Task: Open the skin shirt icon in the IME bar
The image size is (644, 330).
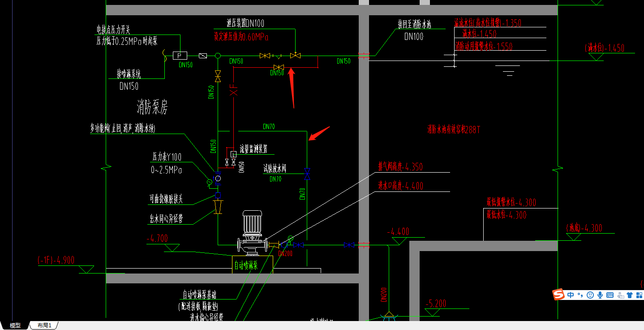Action: click(630, 295)
